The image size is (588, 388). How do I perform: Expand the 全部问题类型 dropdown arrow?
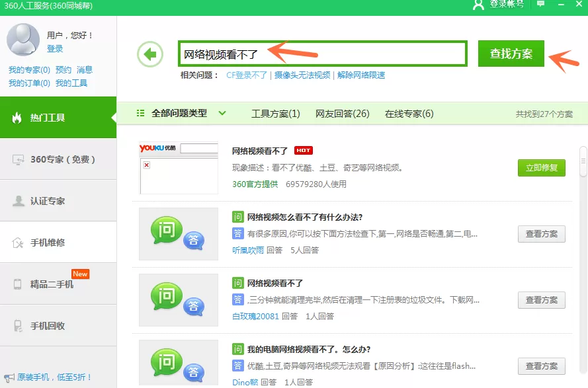222,113
